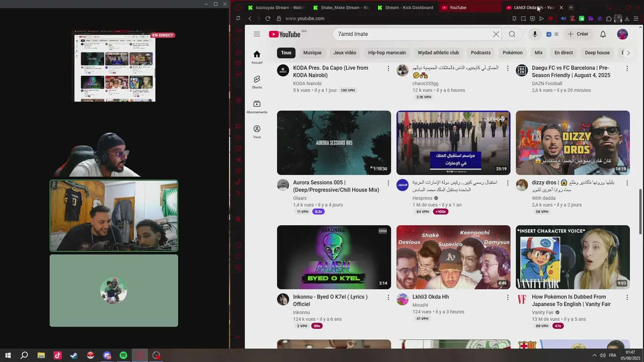Reload the page in the browser

[268, 19]
